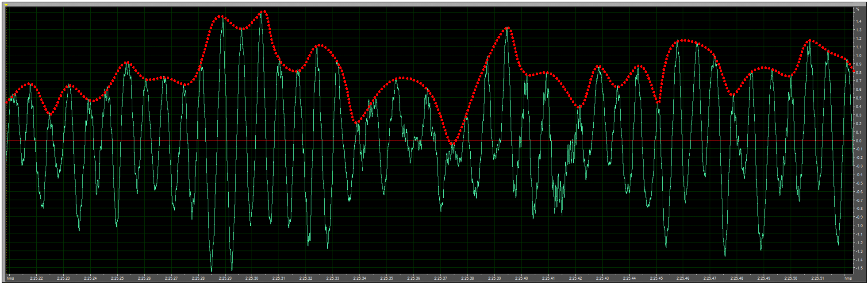Click the top gray timeline bar
The image size is (868, 285).
[434, 4]
